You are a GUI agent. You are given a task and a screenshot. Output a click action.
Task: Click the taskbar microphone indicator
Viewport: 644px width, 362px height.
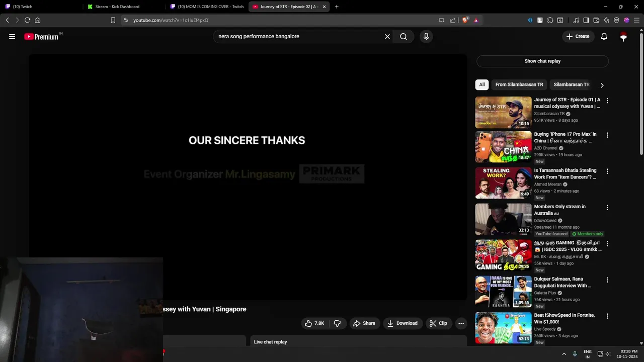[575, 354]
